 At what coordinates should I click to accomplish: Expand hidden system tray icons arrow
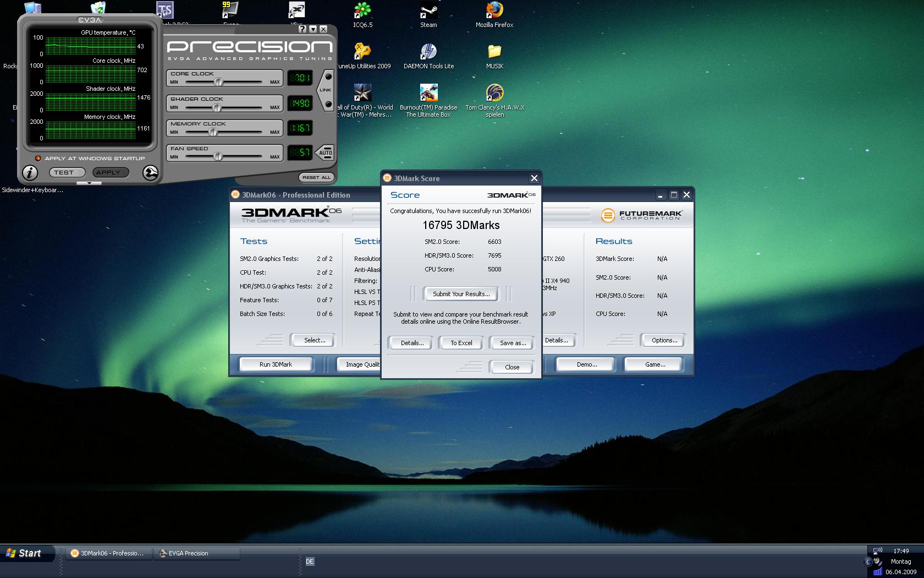[x=868, y=562]
